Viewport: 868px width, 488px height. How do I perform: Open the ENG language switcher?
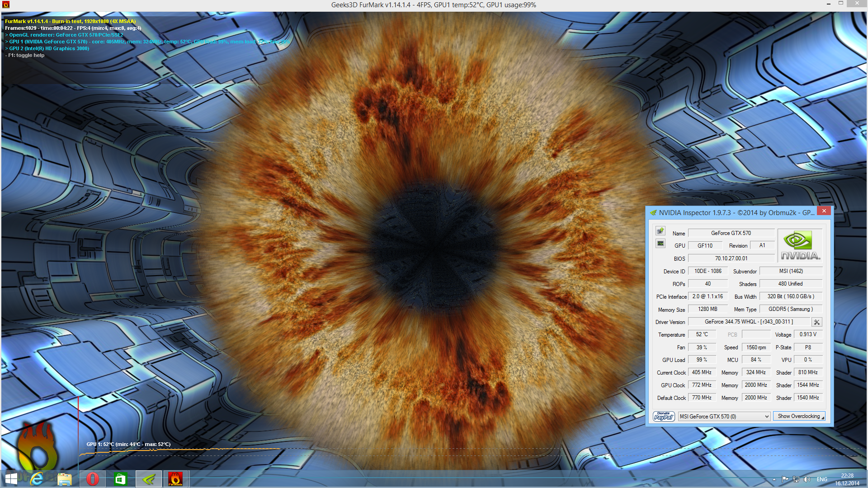tap(822, 479)
